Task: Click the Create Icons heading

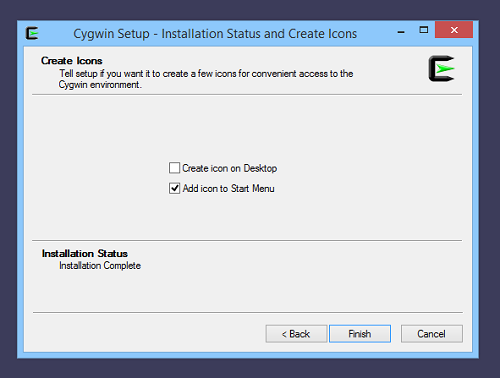Action: pos(72,61)
